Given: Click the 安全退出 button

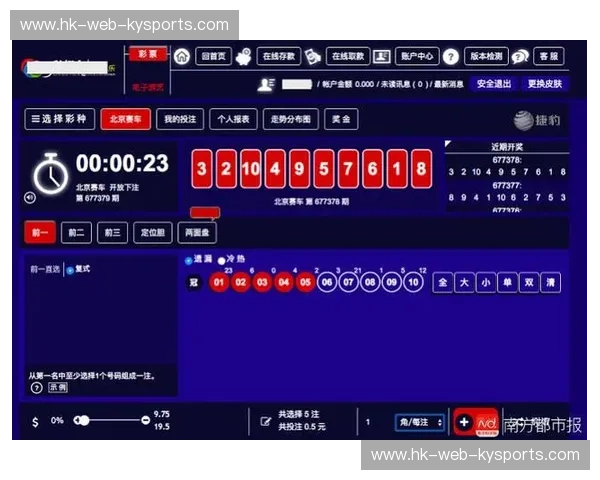Looking at the screenshot, I should [x=493, y=83].
